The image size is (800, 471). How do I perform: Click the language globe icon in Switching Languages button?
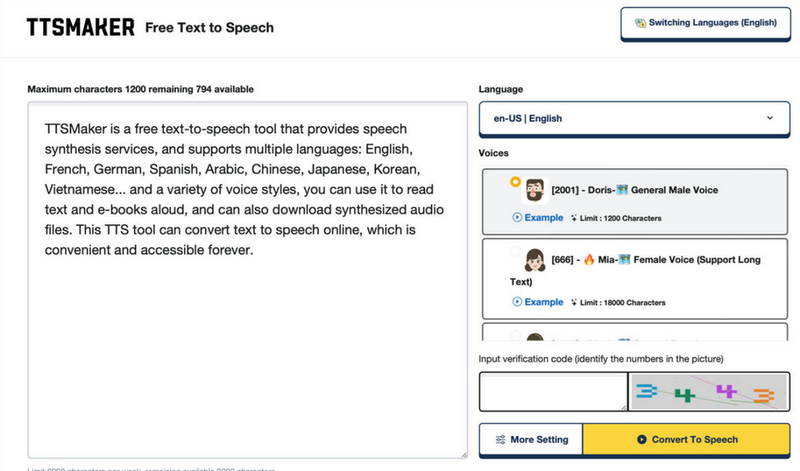[x=640, y=23]
